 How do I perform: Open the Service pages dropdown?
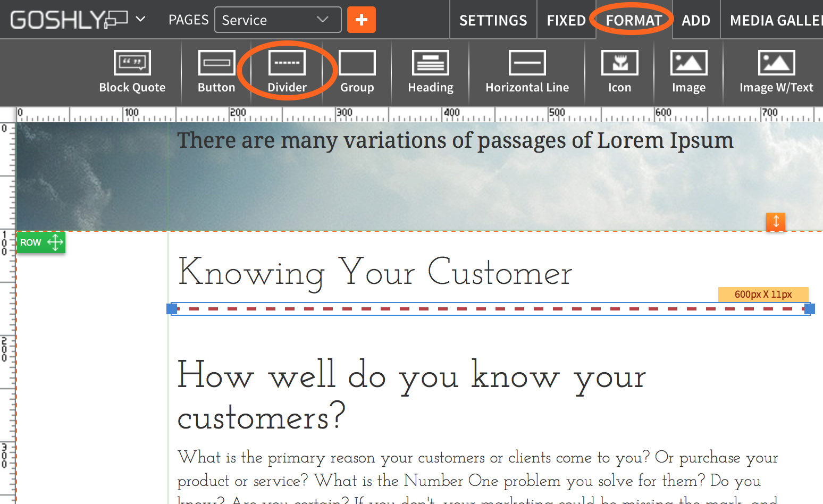coord(278,20)
